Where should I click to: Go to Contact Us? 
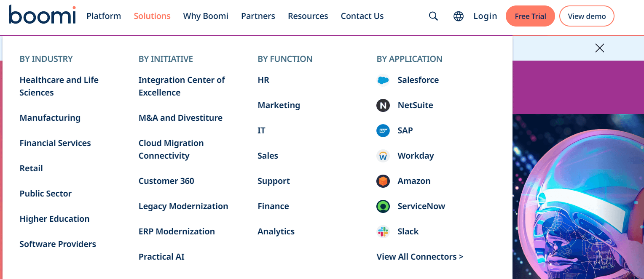coord(362,16)
